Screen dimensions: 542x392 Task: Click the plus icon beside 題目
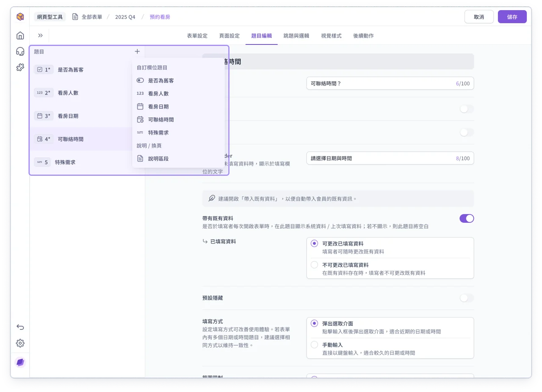click(137, 52)
